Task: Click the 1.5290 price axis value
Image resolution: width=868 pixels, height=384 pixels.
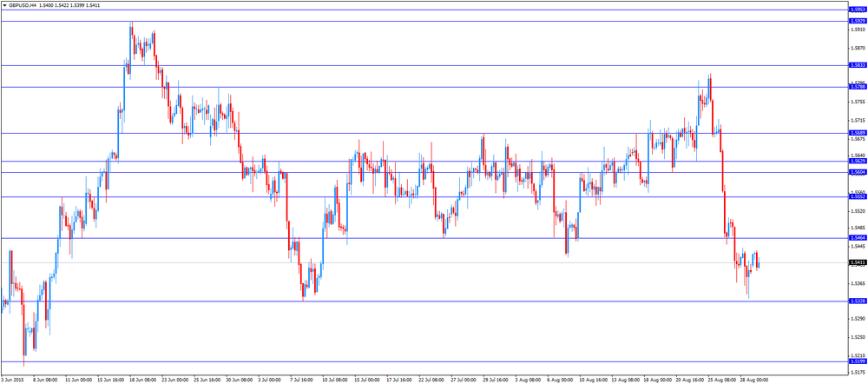Action: (858, 319)
